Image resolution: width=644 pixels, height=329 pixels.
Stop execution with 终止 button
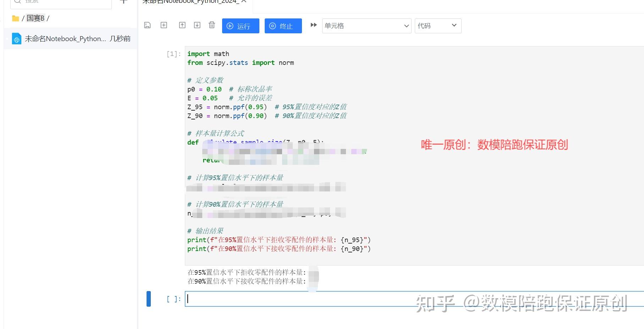coord(283,26)
